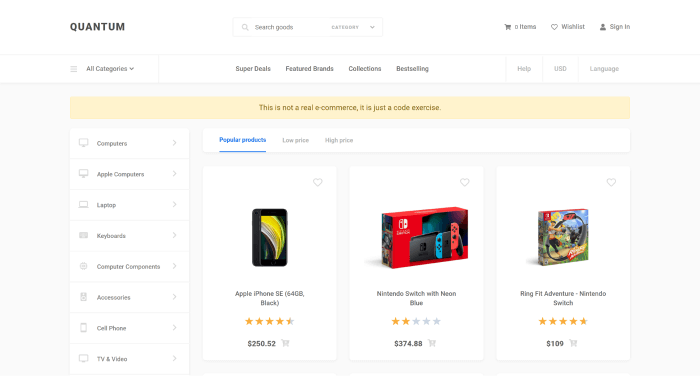Viewport: 700px width, 376px height.
Task: Switch to the Low price tab
Action: click(295, 140)
